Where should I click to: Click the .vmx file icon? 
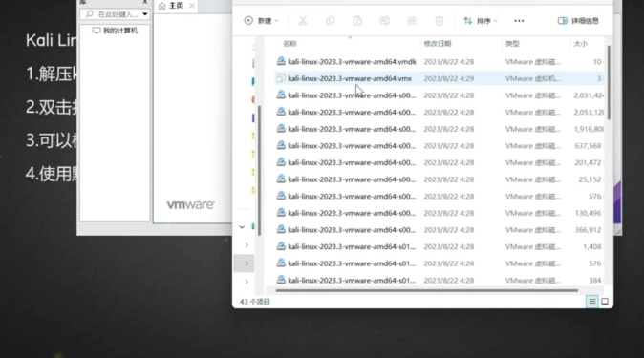click(281, 78)
